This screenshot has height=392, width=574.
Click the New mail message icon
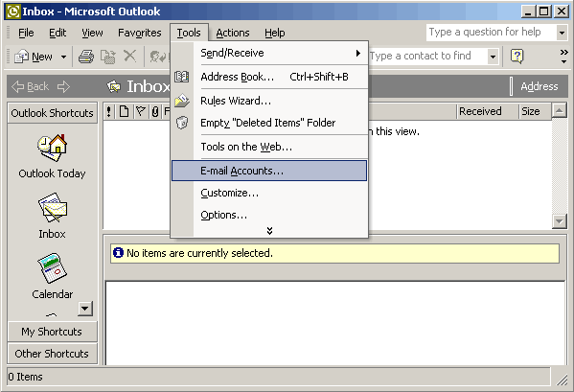[x=21, y=57]
